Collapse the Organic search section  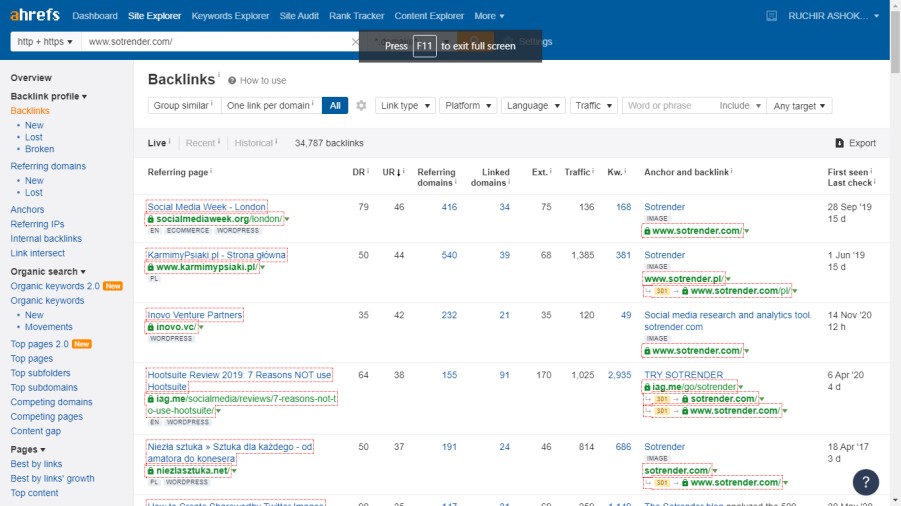click(x=48, y=271)
